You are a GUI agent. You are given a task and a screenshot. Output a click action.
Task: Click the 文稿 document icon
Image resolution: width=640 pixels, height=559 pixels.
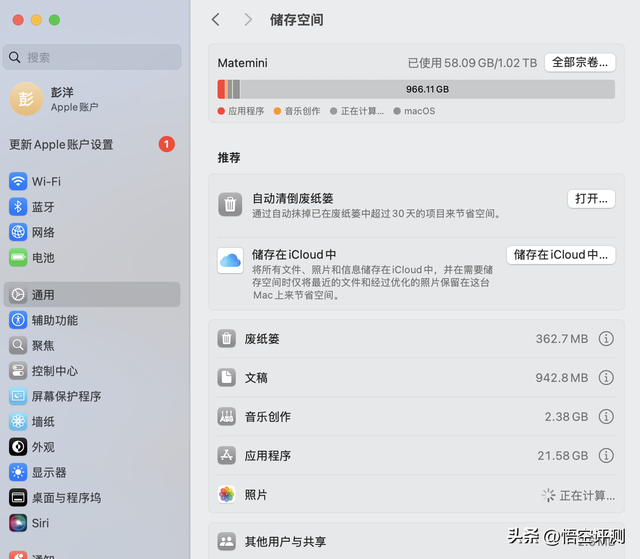point(227,377)
